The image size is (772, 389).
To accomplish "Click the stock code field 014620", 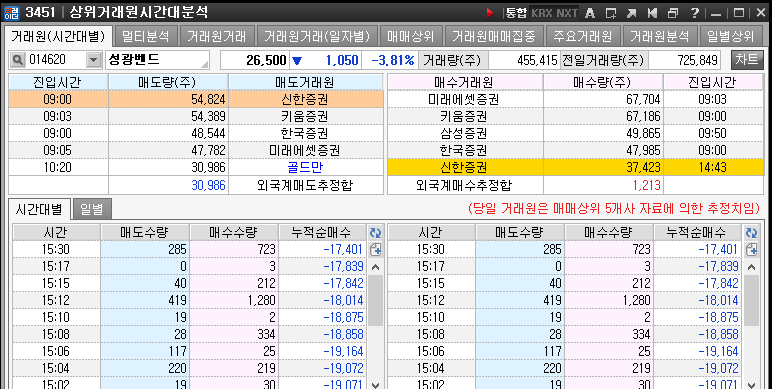I will point(55,60).
